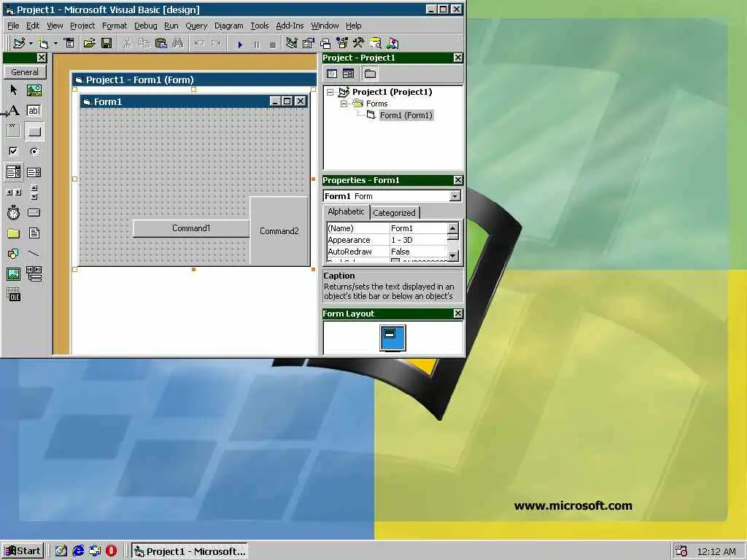Select the CommandButton tool in the toolbox
The width and height of the screenshot is (747, 560).
coord(34,131)
